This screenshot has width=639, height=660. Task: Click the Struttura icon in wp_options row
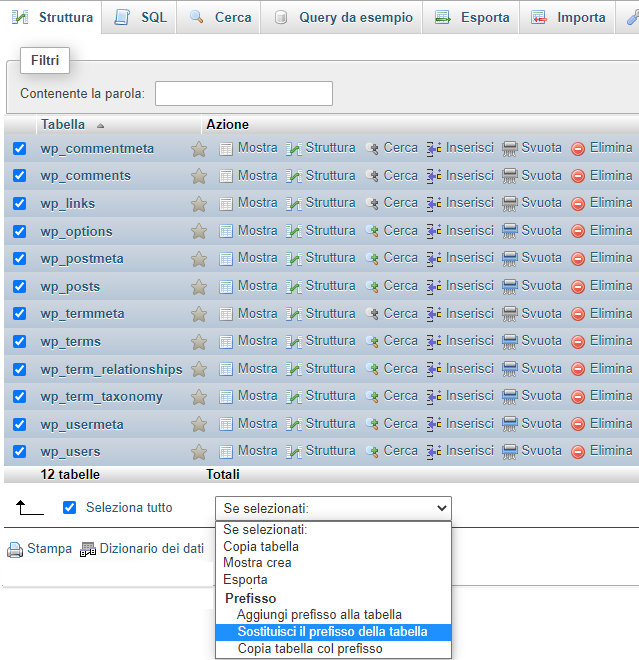click(294, 231)
